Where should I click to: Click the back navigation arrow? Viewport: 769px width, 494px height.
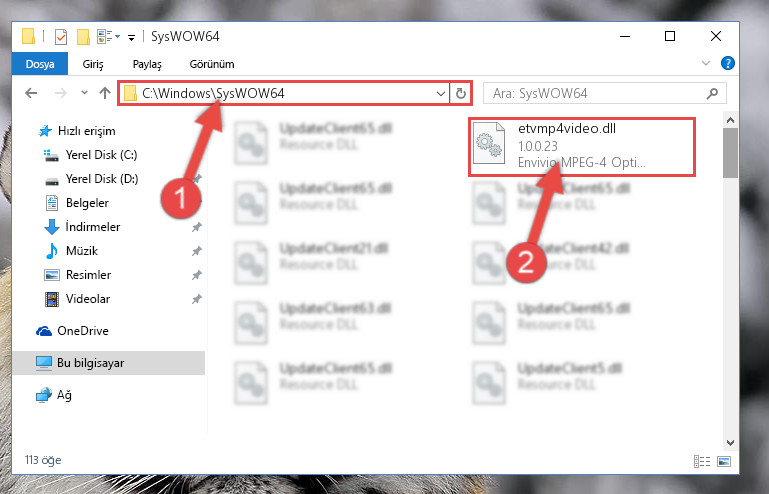point(31,93)
